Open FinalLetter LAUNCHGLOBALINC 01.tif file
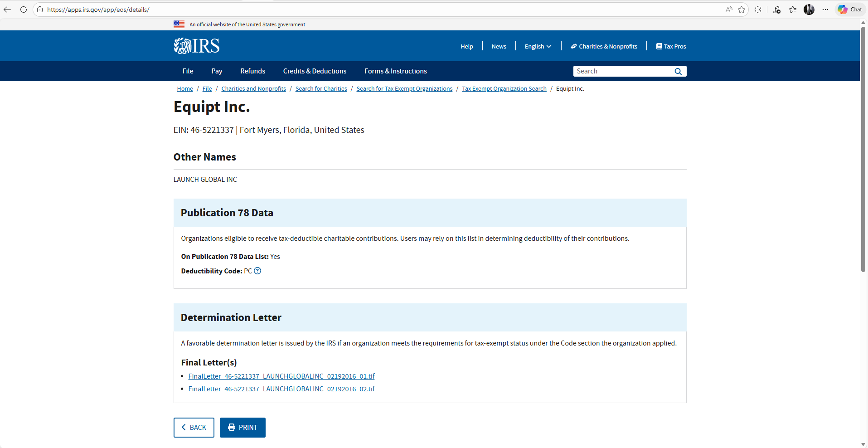Viewport: 868px width, 448px height. 281,376
